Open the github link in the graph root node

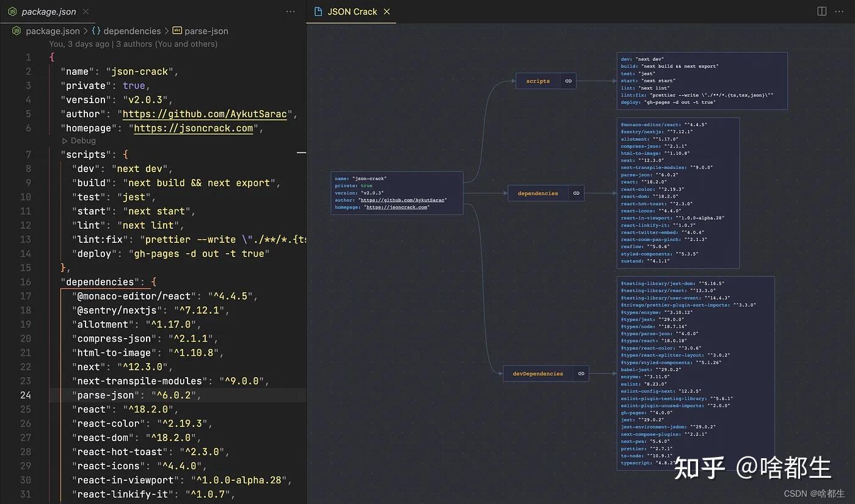(402, 200)
